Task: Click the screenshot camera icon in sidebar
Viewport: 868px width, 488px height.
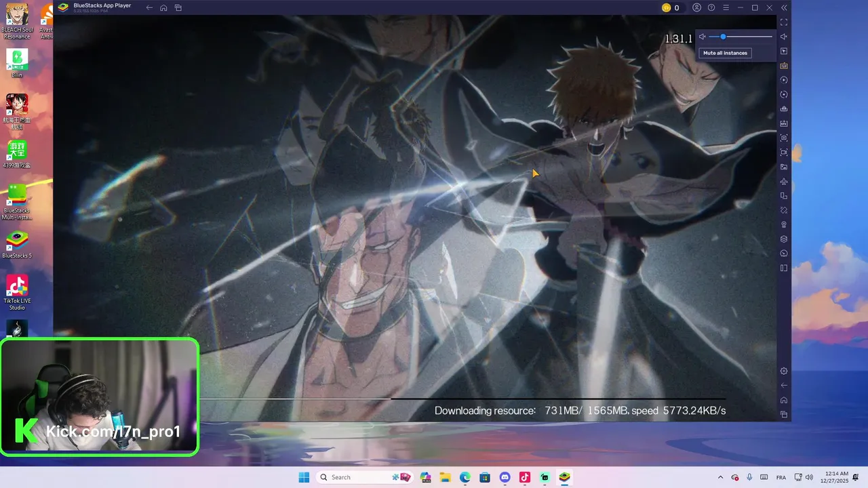Action: tap(784, 138)
